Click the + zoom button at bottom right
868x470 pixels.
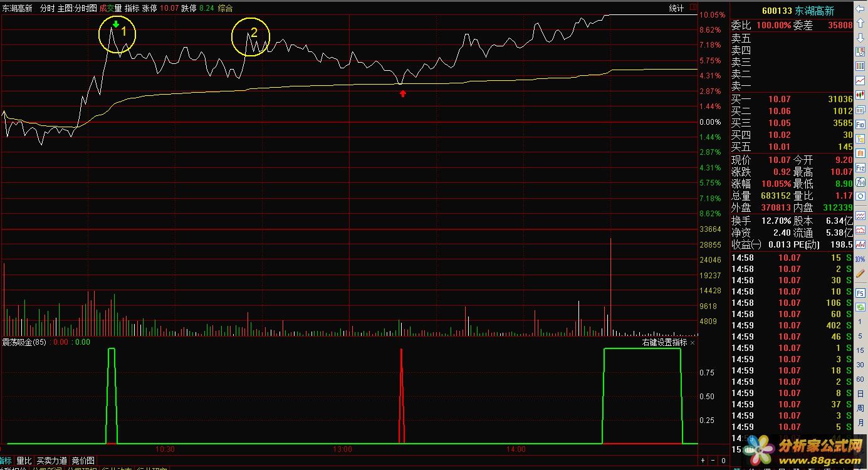[703, 461]
